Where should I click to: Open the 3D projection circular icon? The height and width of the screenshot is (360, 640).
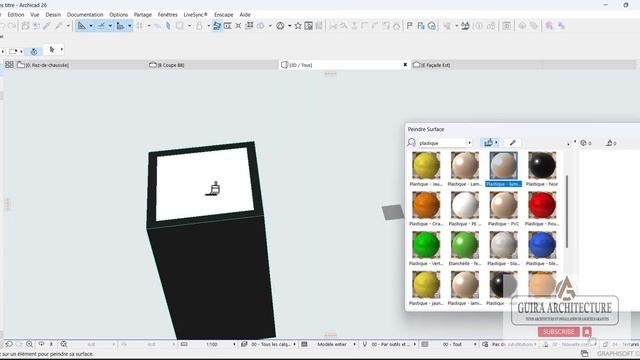280,26
